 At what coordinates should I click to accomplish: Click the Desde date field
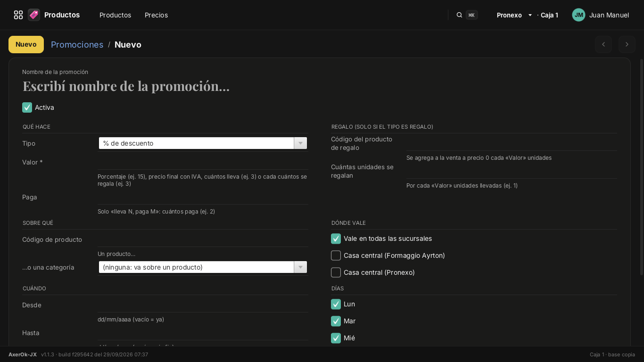click(203, 305)
